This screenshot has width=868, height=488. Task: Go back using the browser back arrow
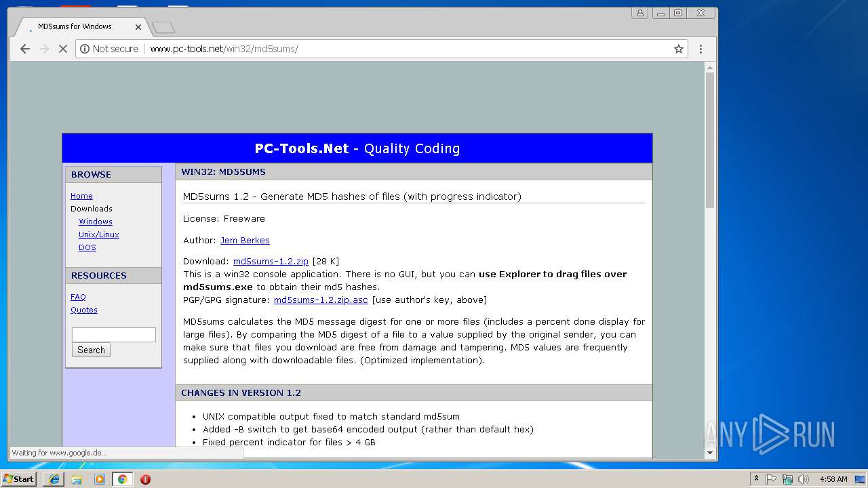click(25, 49)
